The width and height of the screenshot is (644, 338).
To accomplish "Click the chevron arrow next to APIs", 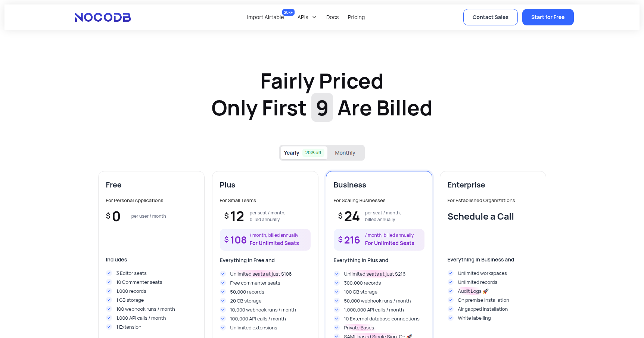I will [x=314, y=17].
